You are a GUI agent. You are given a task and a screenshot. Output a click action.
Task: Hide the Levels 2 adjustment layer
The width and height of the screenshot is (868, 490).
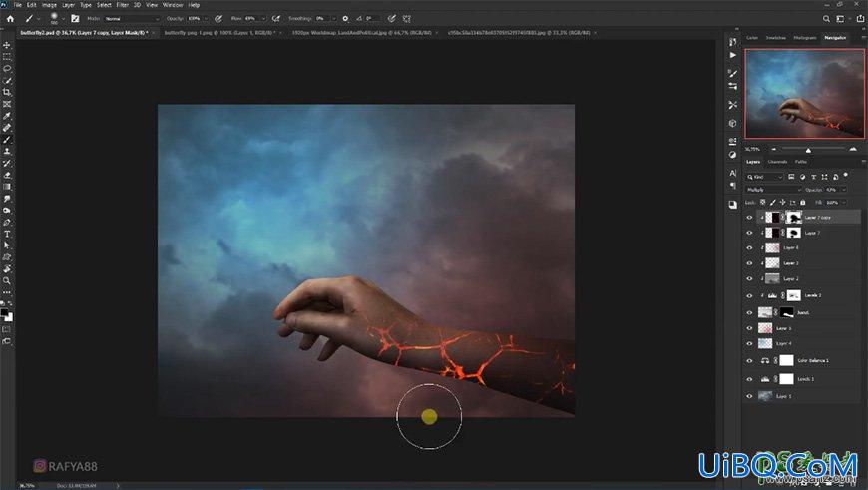(749, 295)
